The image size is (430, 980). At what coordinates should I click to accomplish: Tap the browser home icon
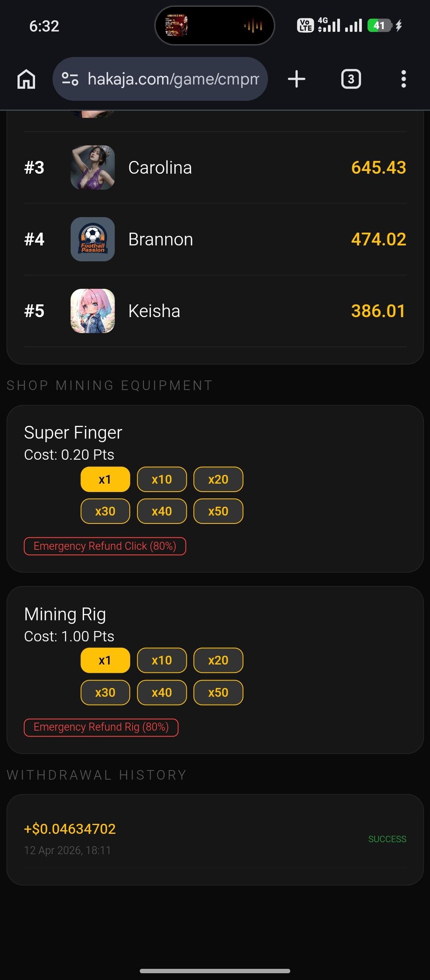(x=26, y=79)
